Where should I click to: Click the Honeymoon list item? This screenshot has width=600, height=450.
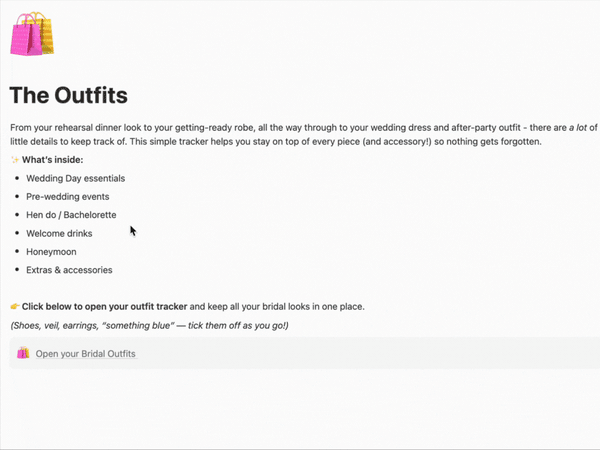[51, 252]
